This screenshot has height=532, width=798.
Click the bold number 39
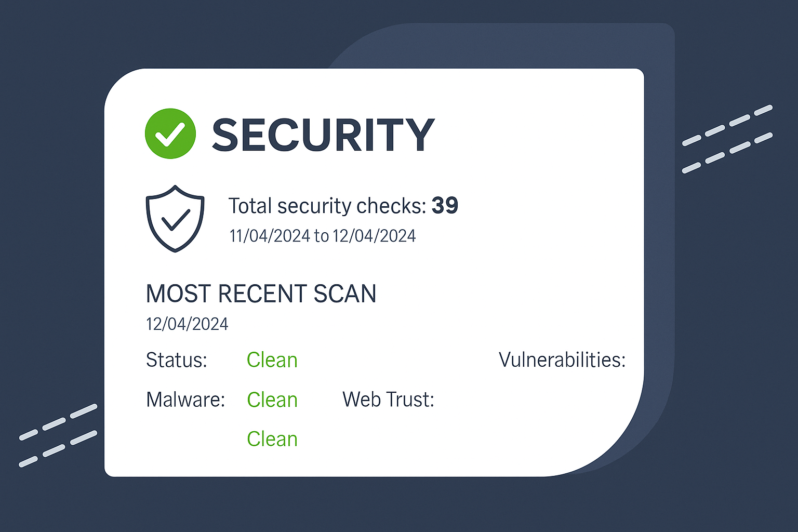[445, 206]
